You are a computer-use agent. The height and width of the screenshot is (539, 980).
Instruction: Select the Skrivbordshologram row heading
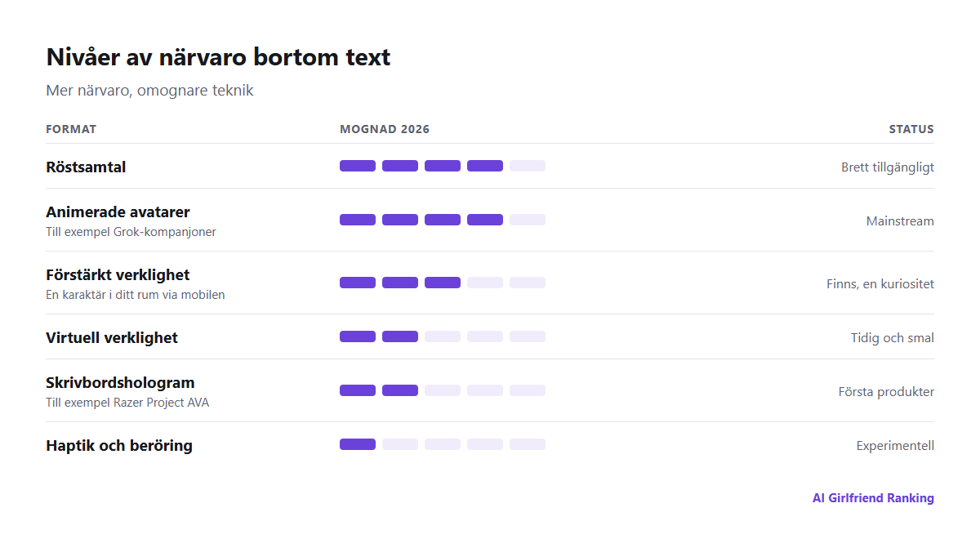(120, 383)
